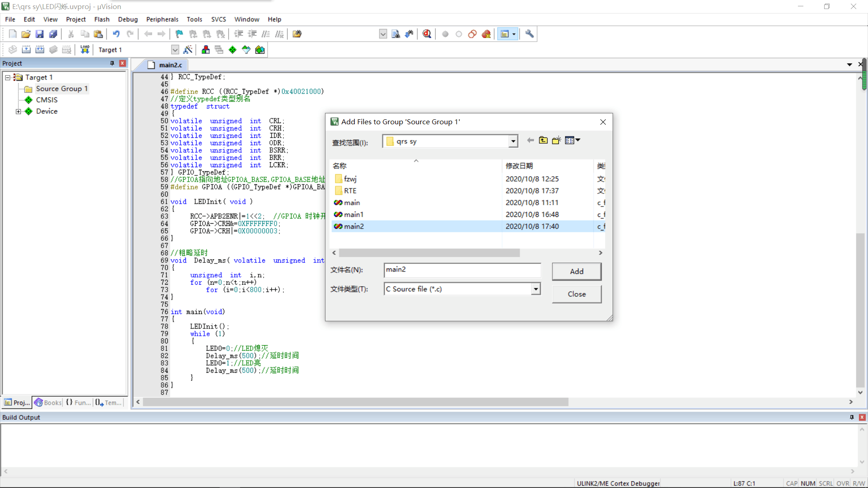Click the Save all files icon
Screen dimensions: 868x488
pos(54,34)
